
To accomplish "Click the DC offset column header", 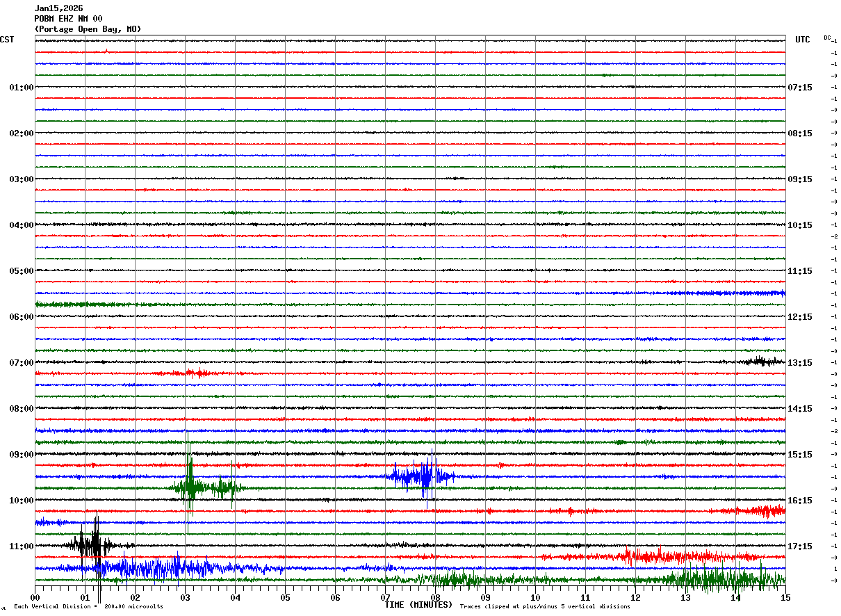I will pyautogui.click(x=827, y=38).
